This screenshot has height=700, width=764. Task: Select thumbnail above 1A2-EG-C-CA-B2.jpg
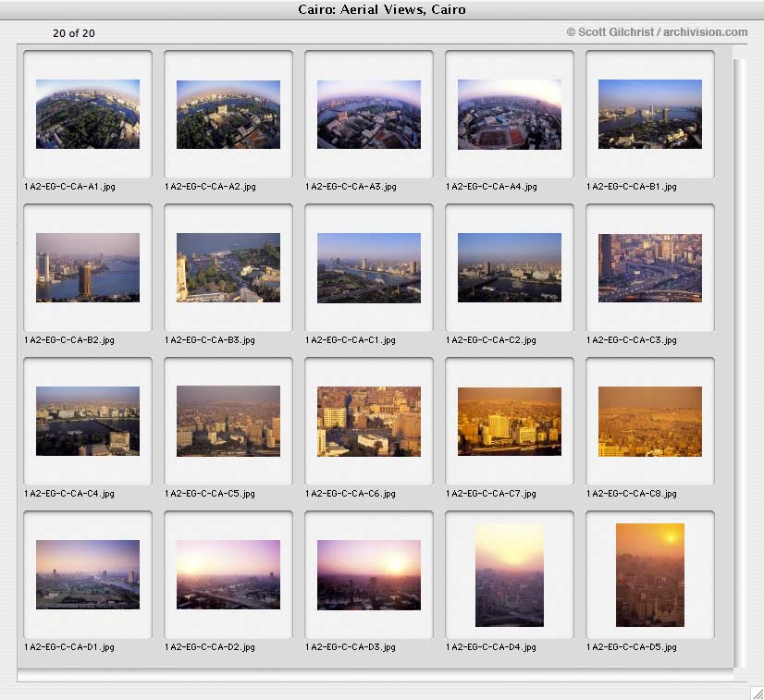[88, 267]
